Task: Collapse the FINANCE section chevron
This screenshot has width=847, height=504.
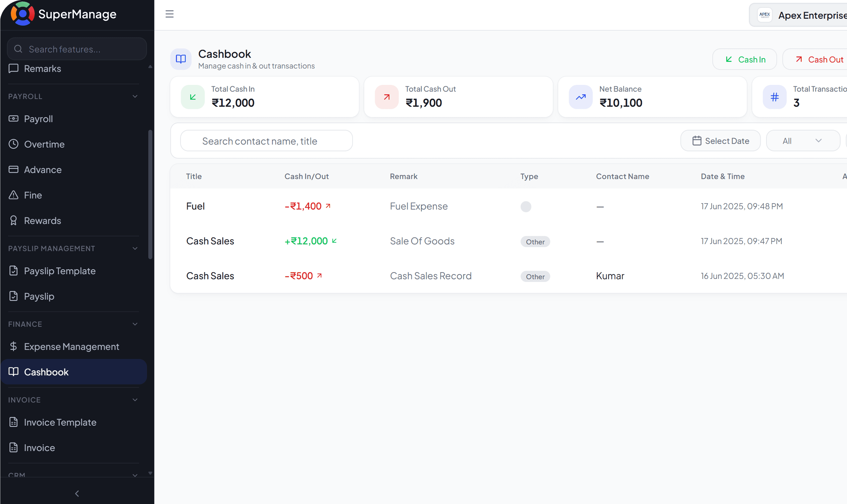Action: coord(135,324)
